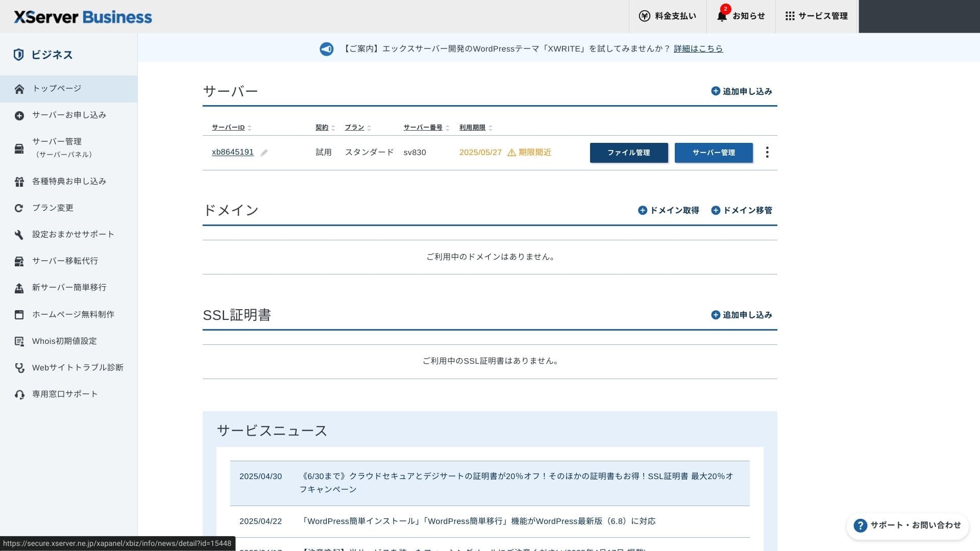The image size is (980, 551).
Task: Click the upload icon beside 新サーバー簡単移行
Action: [x=19, y=288]
